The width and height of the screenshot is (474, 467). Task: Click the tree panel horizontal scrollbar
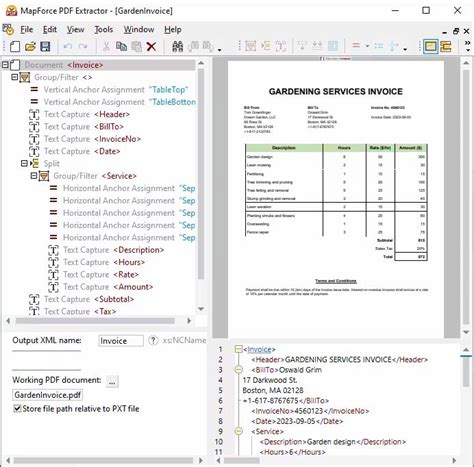coord(95,321)
